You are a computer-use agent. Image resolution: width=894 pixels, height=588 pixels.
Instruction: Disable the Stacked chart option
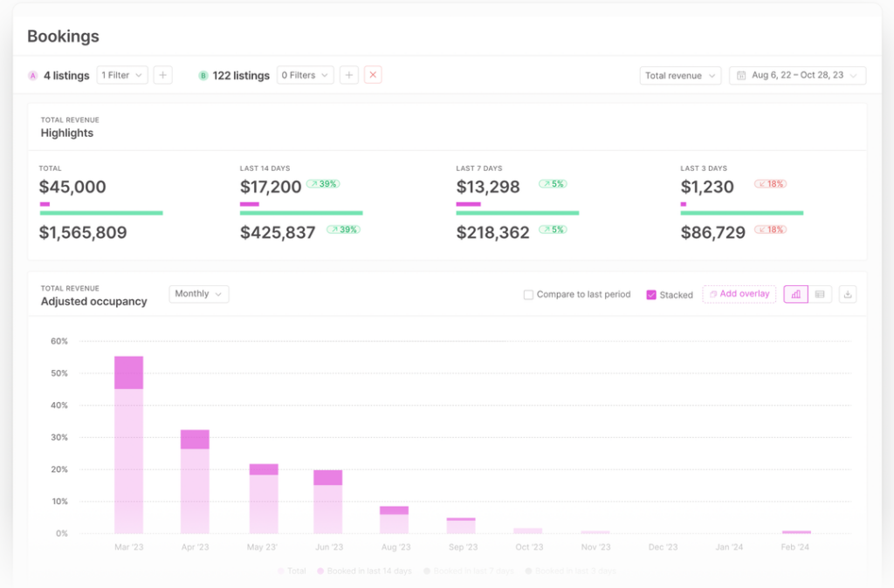point(650,295)
